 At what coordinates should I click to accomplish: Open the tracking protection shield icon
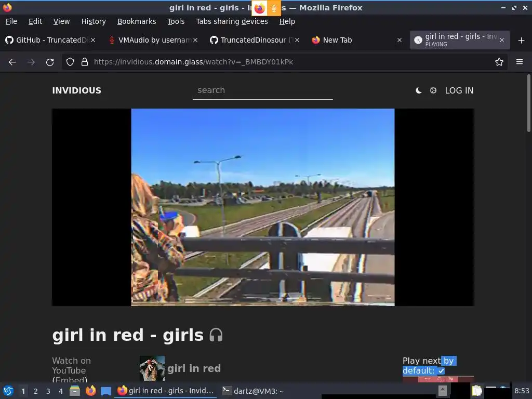70,62
